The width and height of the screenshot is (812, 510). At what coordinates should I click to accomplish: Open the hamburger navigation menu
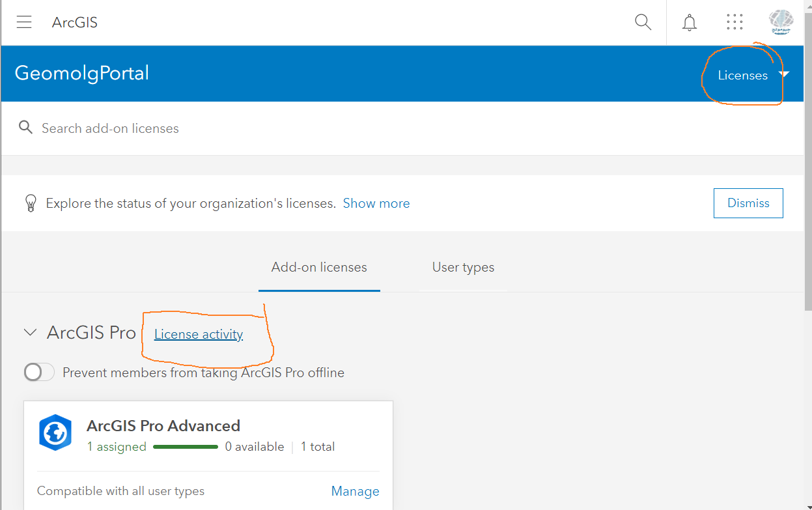[x=24, y=22]
